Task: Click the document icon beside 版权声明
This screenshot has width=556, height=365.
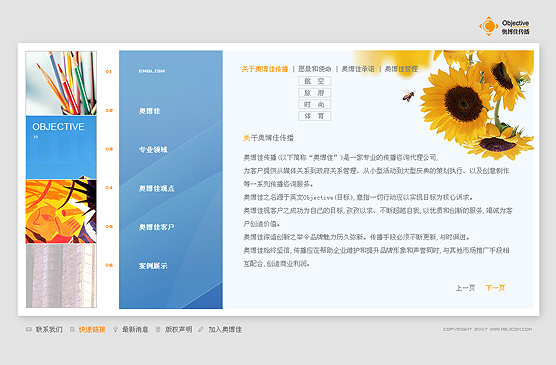Action: 158,330
